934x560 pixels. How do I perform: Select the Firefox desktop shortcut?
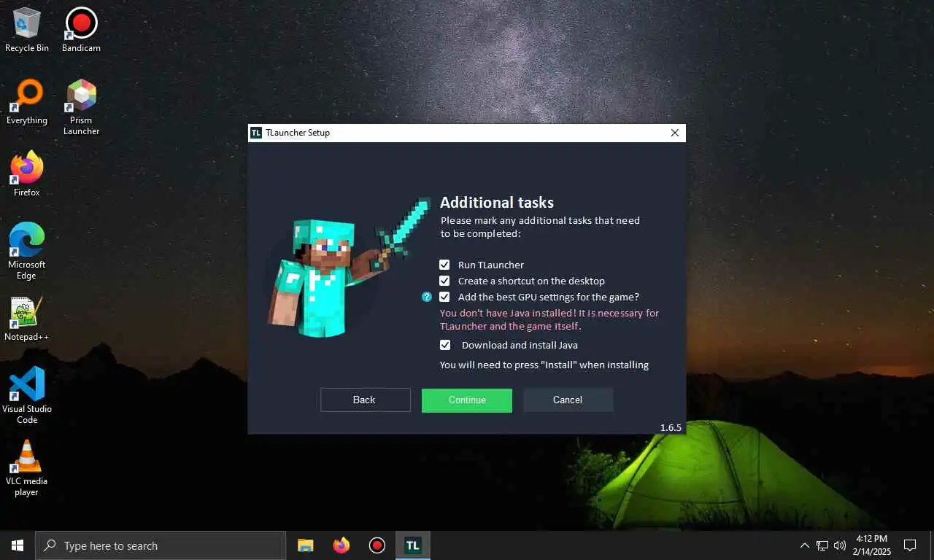pos(27,174)
